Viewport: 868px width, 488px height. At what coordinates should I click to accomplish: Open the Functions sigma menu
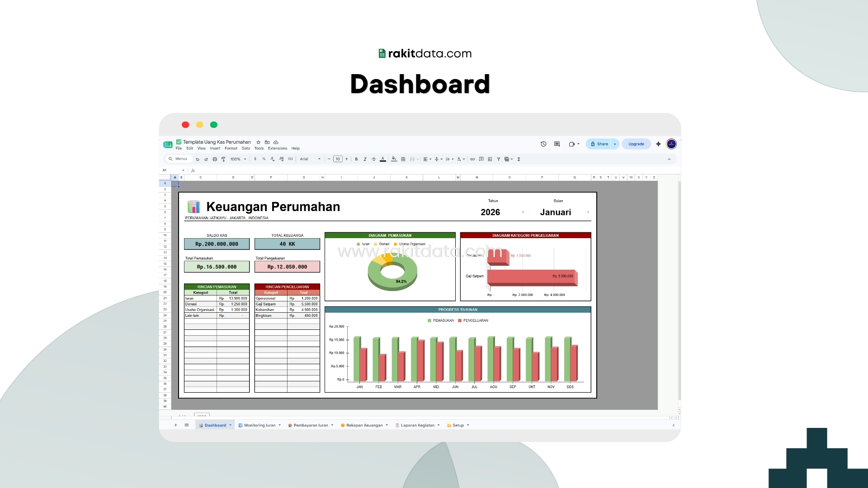[x=519, y=159]
